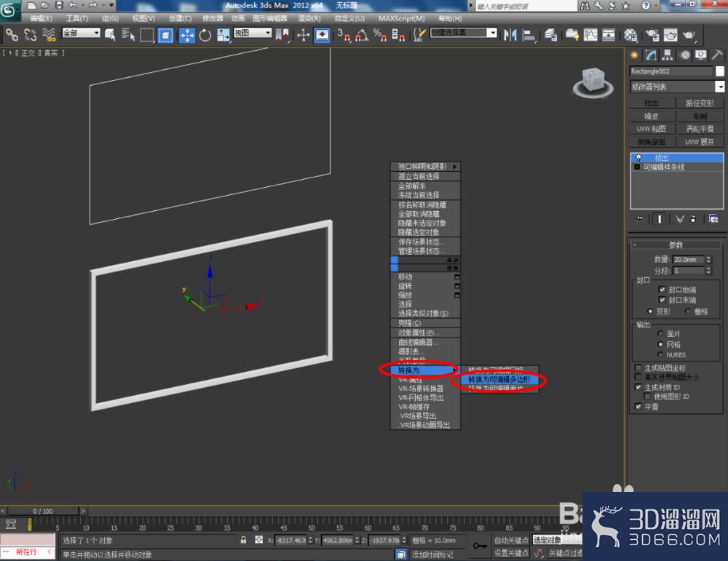Increase the 数量 spinner value
The width and height of the screenshot is (728, 561).
[x=708, y=258]
